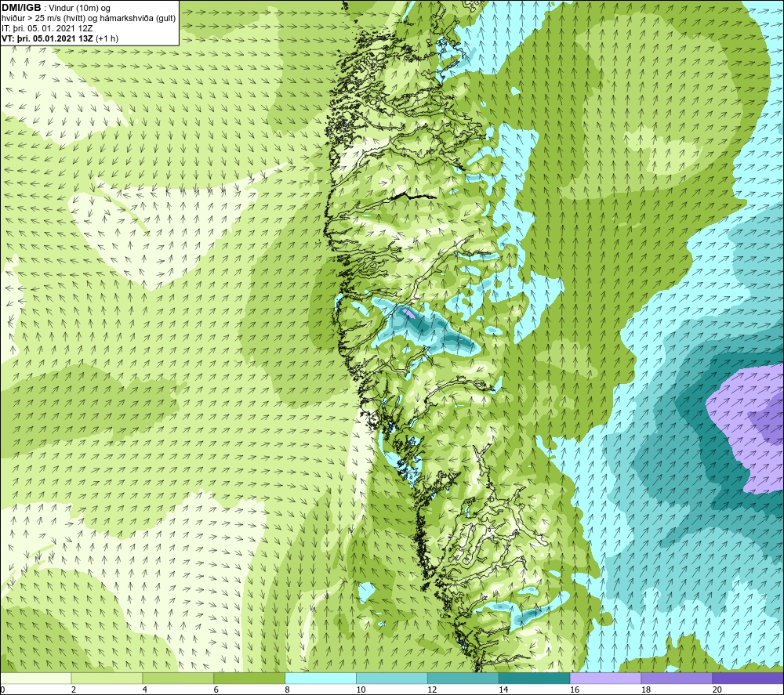Click the thick black line segment on land
784x695 pixels.
click(x=413, y=196)
